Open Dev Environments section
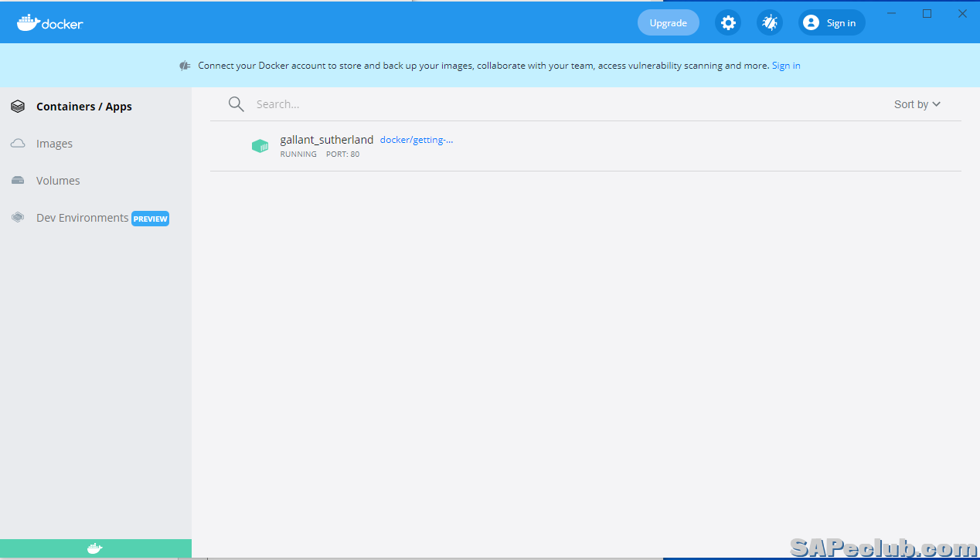This screenshot has width=980, height=560. (83, 218)
